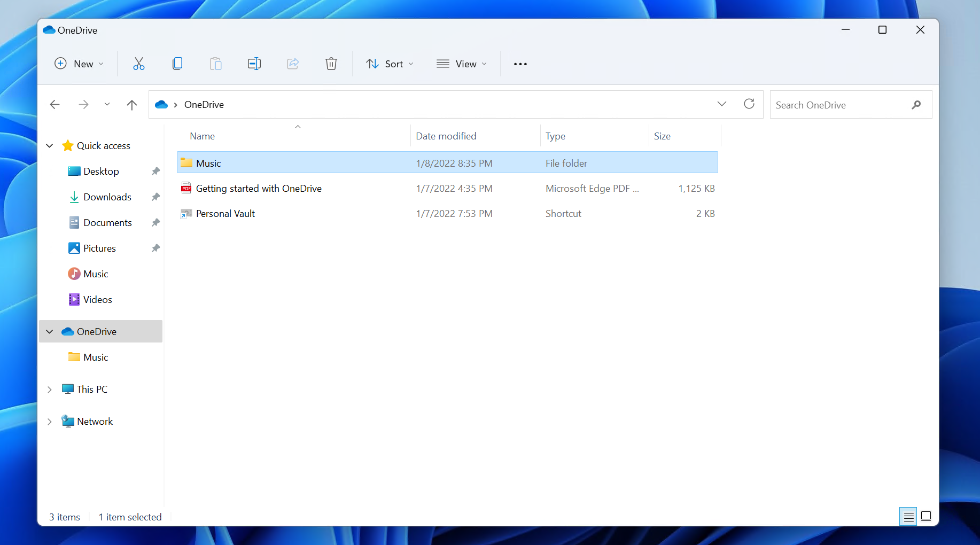Refresh the OneDrive folder view

tap(749, 104)
